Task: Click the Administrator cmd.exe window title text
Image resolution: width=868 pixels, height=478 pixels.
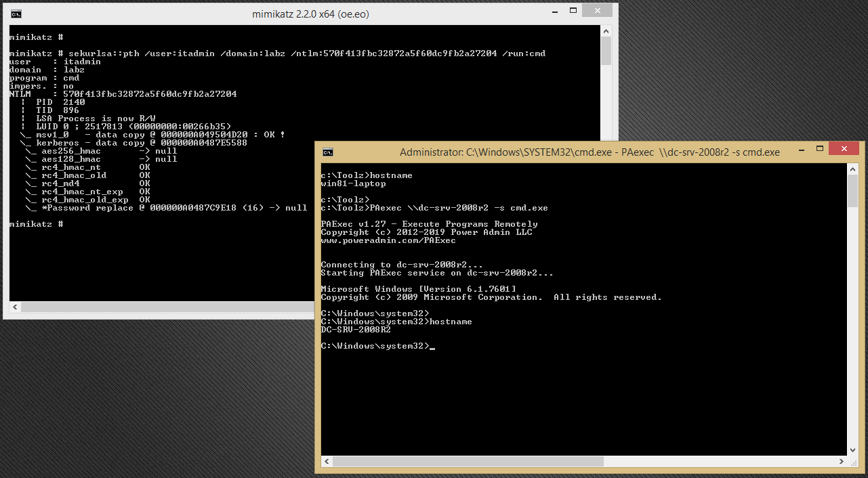Action: [x=590, y=152]
